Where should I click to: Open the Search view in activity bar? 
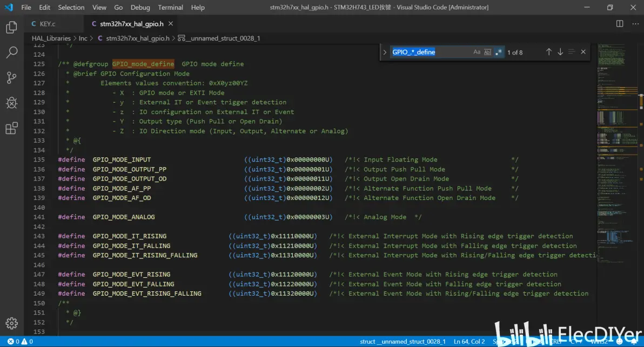pos(11,52)
